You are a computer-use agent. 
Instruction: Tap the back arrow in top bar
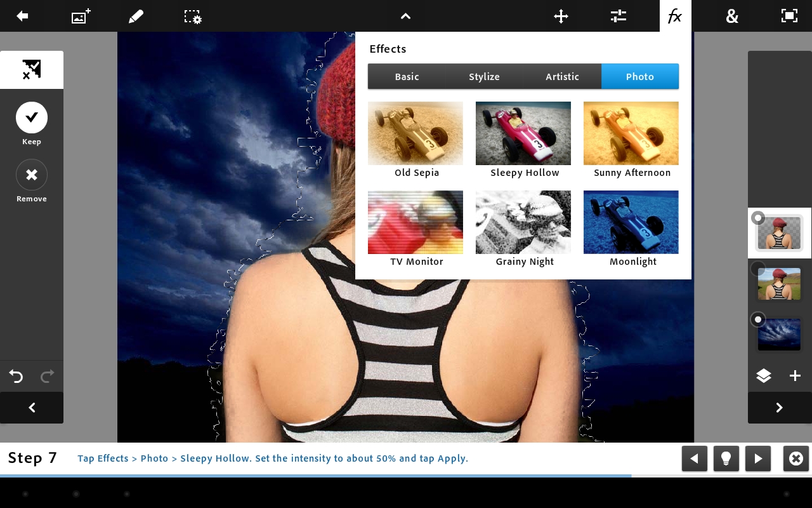pos(22,16)
